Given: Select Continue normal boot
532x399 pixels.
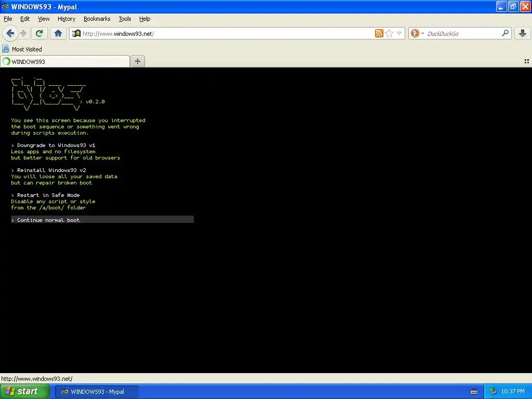Looking at the screenshot, I should pyautogui.click(x=102, y=220).
